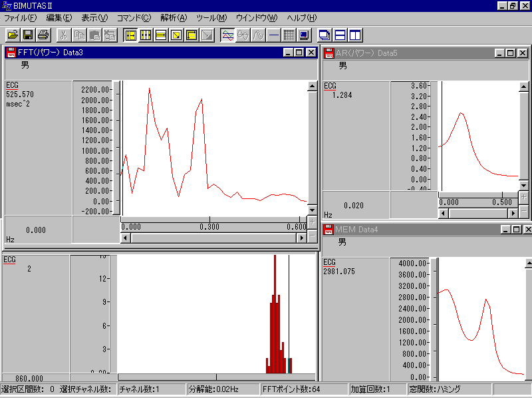532x398 pixels.
Task: Click the Open file folder icon
Action: (13, 35)
